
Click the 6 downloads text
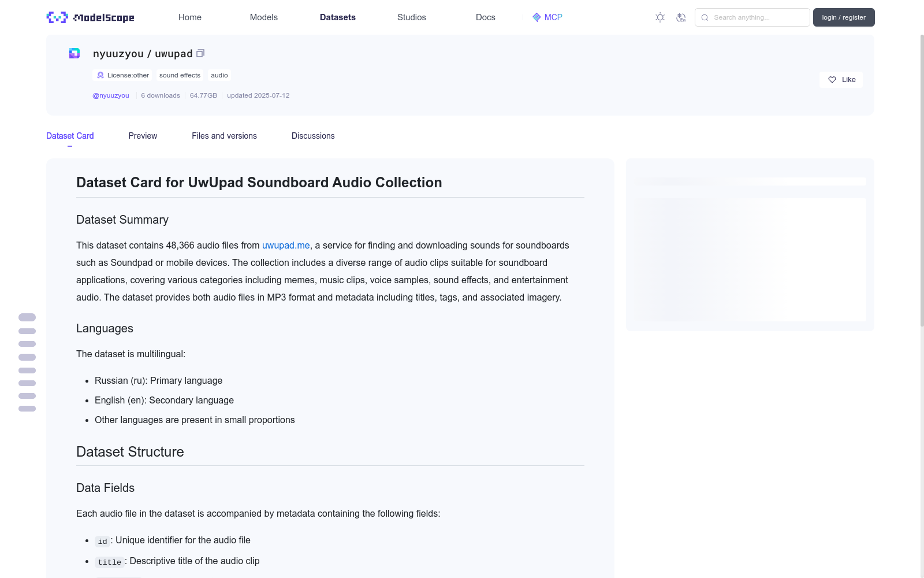tap(161, 95)
